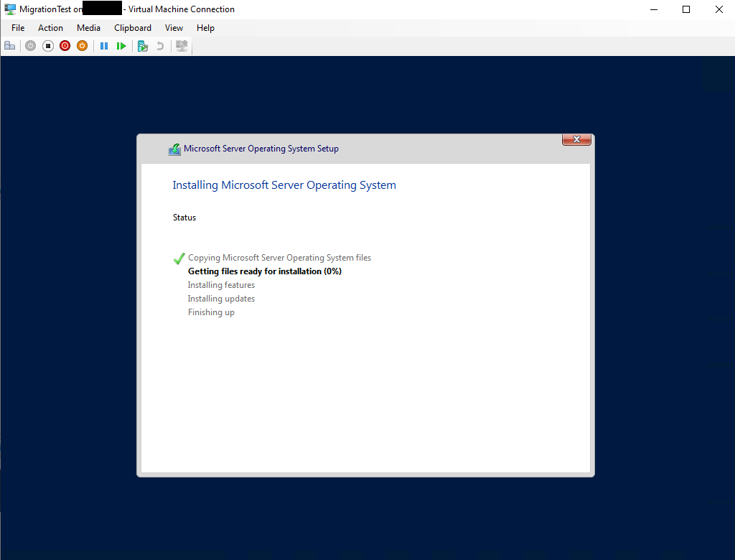735x560 pixels.
Task: Click the 'Installing updates' step
Action: click(221, 299)
